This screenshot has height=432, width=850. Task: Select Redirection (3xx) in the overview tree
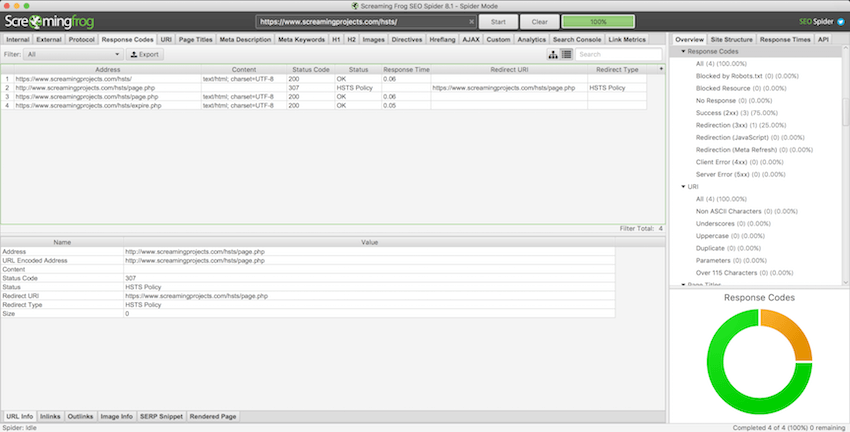[x=740, y=125]
